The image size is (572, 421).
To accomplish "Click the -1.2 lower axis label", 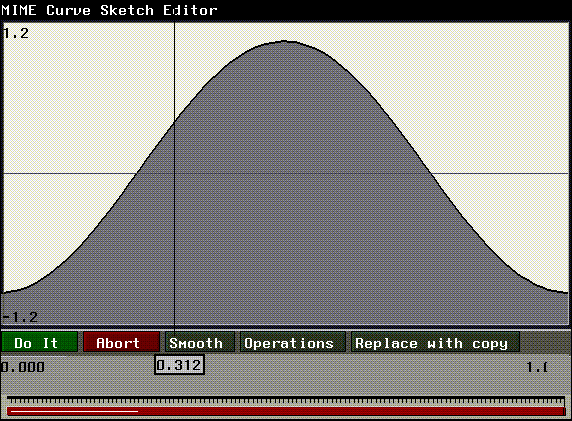I will pyautogui.click(x=20, y=317).
